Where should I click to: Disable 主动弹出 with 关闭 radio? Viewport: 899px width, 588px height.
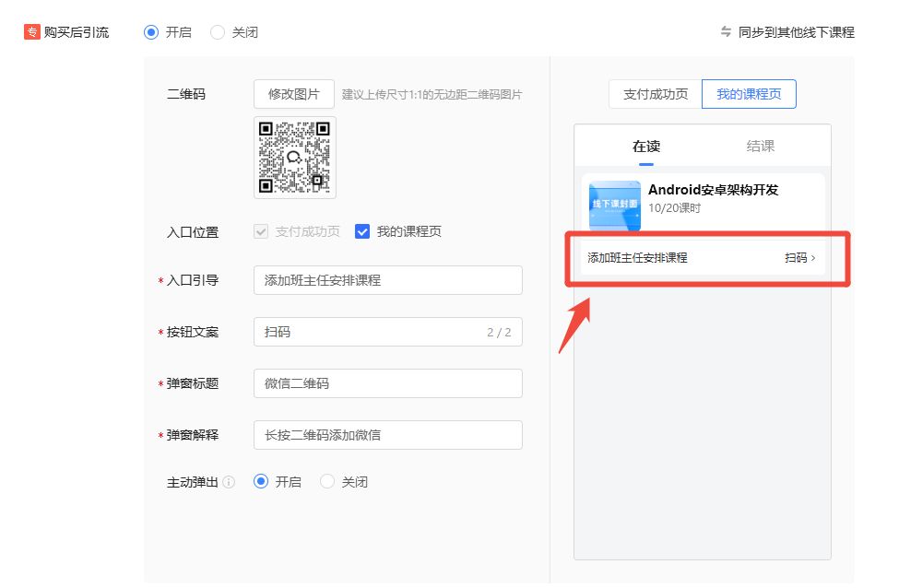click(327, 481)
